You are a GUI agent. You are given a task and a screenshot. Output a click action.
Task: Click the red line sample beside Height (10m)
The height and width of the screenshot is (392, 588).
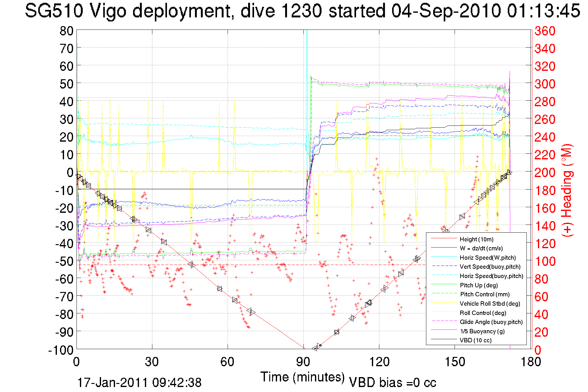(444, 239)
